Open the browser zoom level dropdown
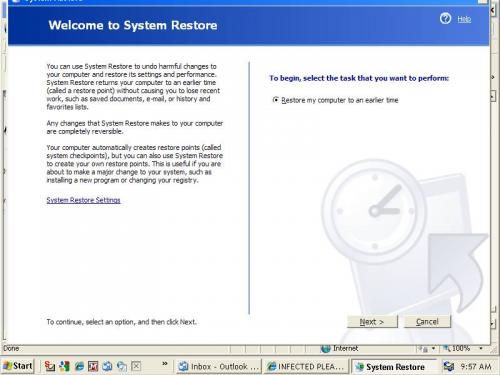Screen dimensions: 500x375 point(481,348)
